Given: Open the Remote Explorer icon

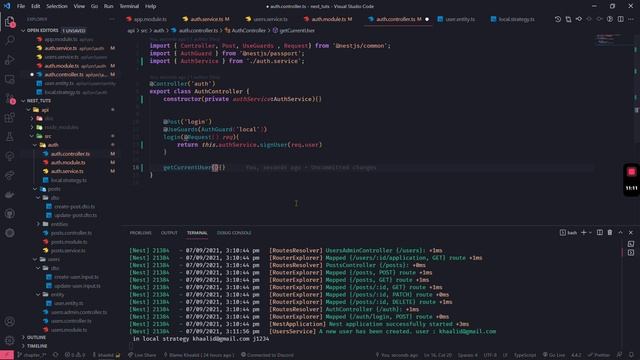Looking at the screenshot, I should click(10, 79).
